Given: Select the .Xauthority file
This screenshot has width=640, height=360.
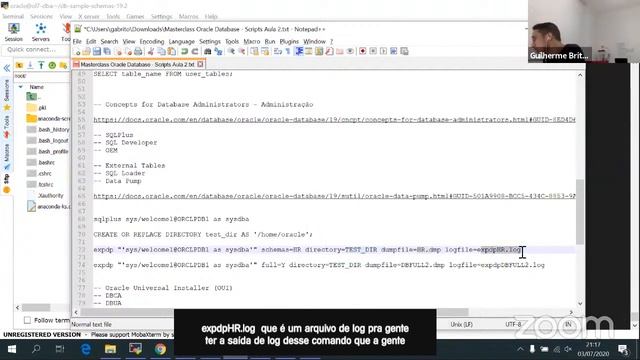Looking at the screenshot, I should pyautogui.click(x=46, y=196).
